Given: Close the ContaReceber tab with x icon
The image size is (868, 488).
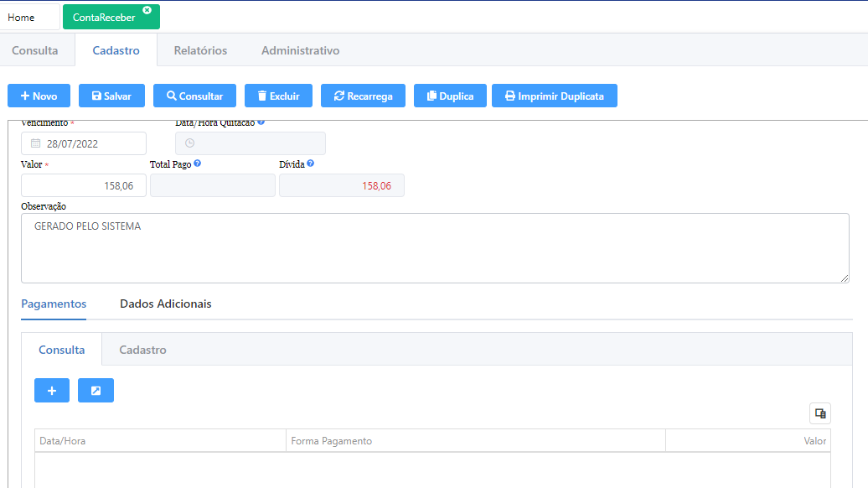Looking at the screenshot, I should (x=147, y=10).
